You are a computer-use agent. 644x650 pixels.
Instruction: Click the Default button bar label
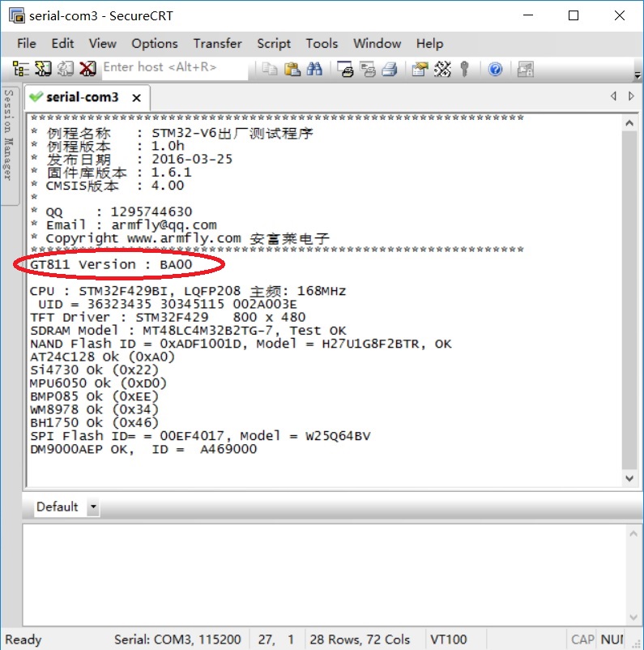(x=58, y=507)
